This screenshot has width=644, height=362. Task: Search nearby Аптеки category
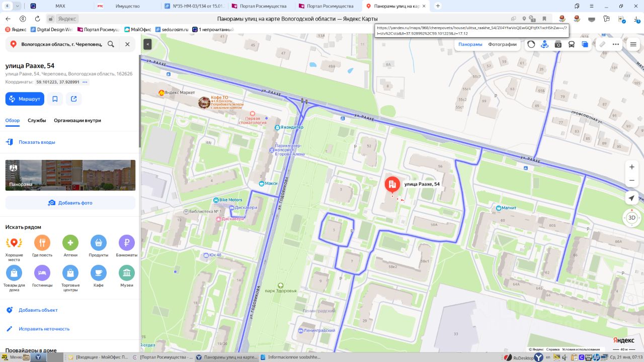click(x=70, y=246)
